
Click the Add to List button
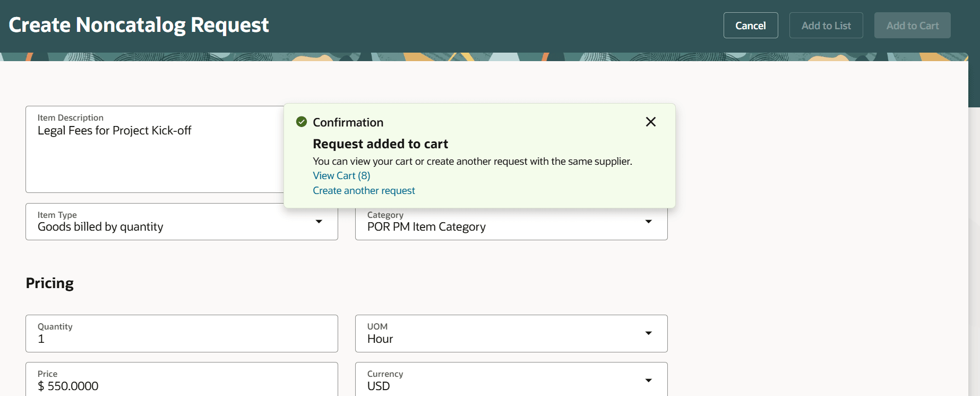pyautogui.click(x=826, y=26)
